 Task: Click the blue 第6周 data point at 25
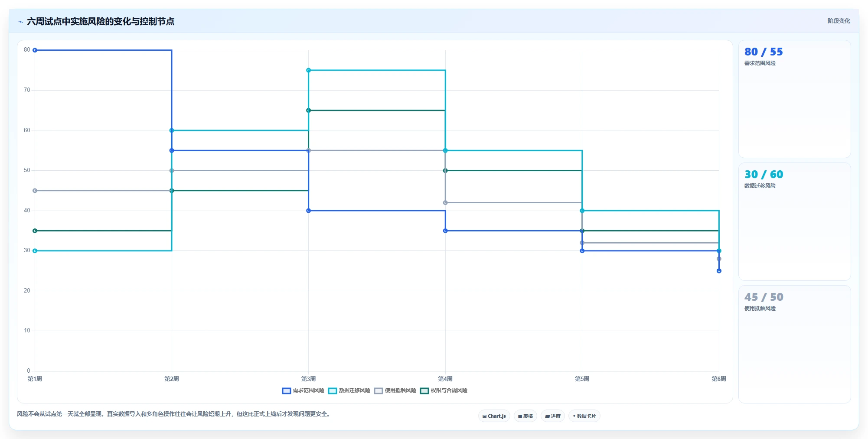(719, 271)
